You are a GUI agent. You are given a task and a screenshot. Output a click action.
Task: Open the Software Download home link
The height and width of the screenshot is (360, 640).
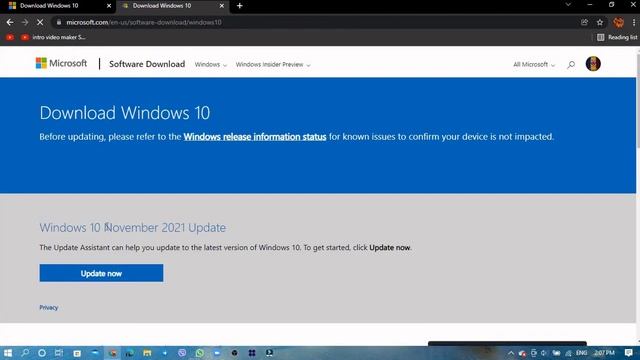(x=147, y=64)
